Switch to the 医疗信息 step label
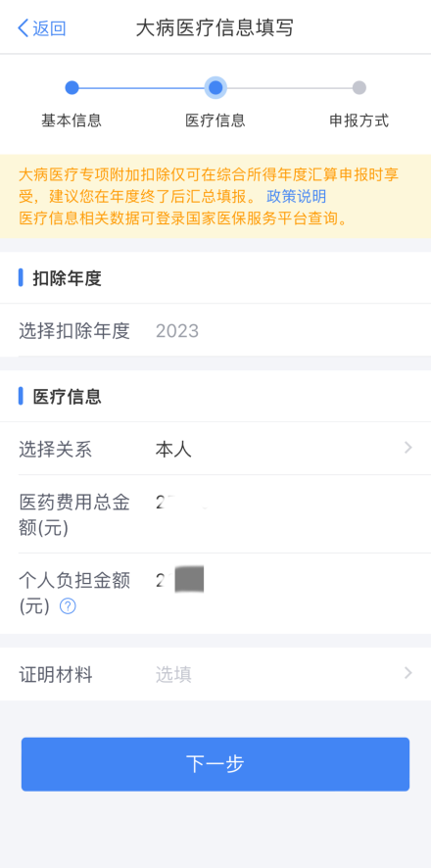 coord(215,121)
